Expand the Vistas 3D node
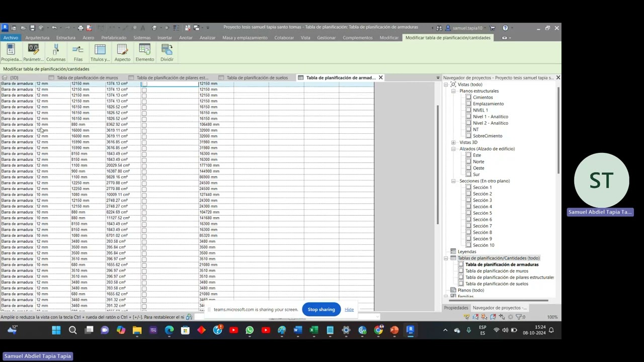This screenshot has width=644, height=362. (453, 142)
